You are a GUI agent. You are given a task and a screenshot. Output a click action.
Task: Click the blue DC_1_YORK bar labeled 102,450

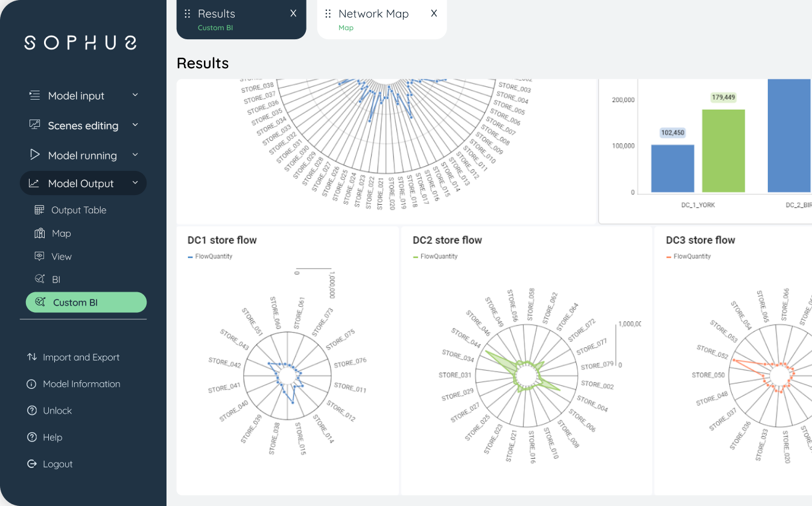pyautogui.click(x=673, y=169)
